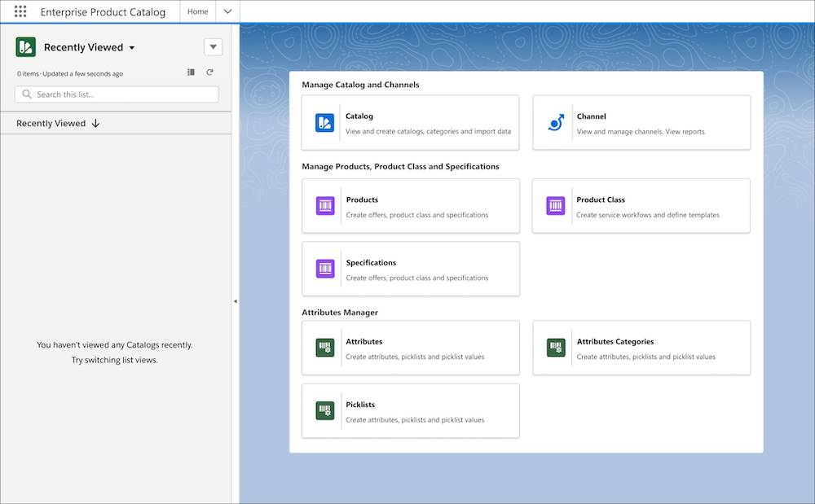The width and height of the screenshot is (815, 504).
Task: Click the purple Product Class icon
Action: pyautogui.click(x=556, y=206)
